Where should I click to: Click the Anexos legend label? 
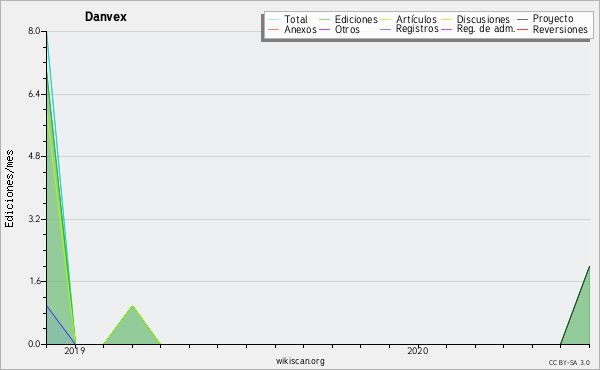tap(300, 29)
